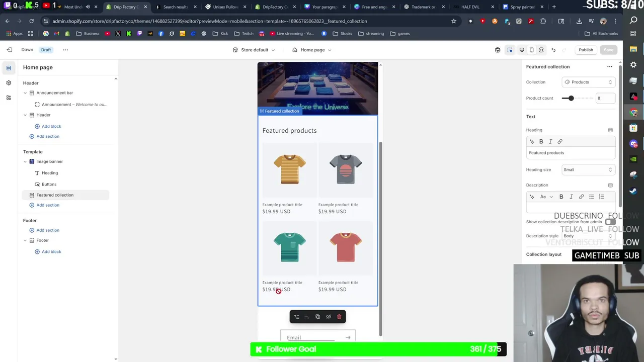
Task: Add section under Template group
Action: click(x=44, y=205)
